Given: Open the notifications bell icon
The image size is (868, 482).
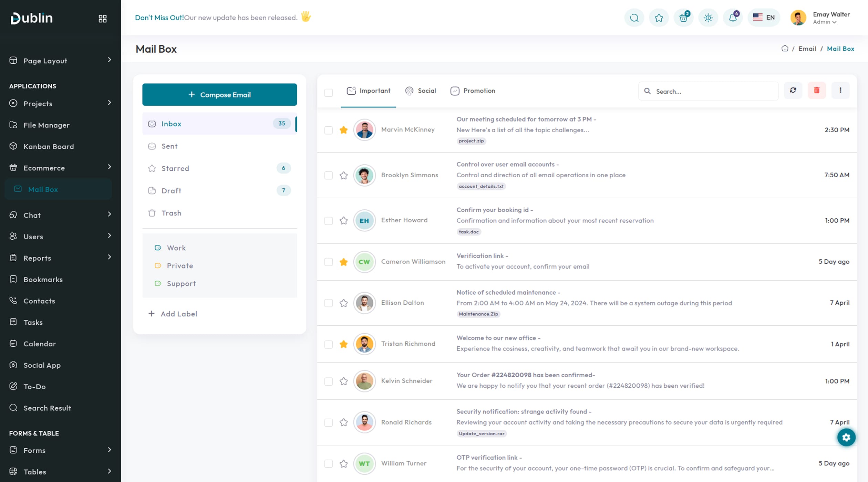Looking at the screenshot, I should coord(733,18).
